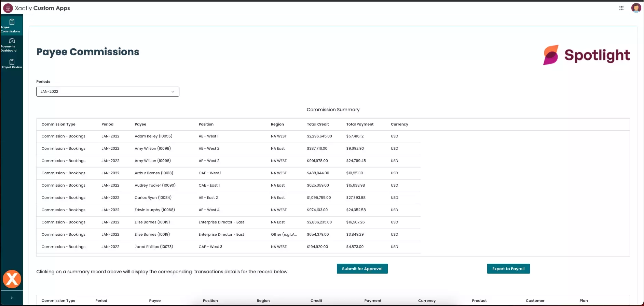The image size is (644, 306).
Task: Click the Xactly Custom Apps logo icon
Action: coord(8,8)
